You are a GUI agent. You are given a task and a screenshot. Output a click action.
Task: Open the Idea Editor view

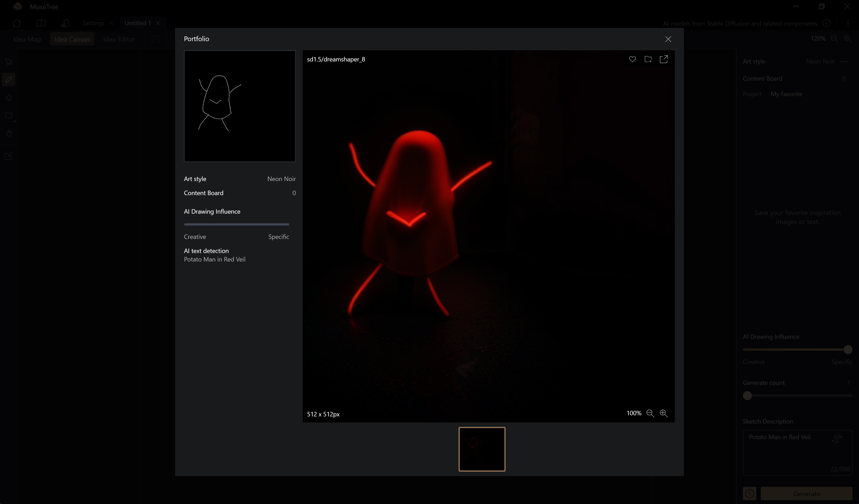tap(119, 39)
